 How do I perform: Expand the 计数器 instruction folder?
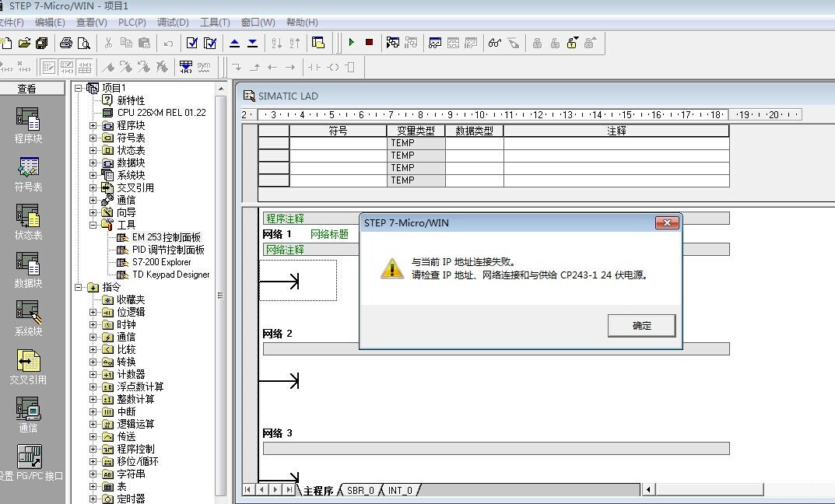click(93, 375)
